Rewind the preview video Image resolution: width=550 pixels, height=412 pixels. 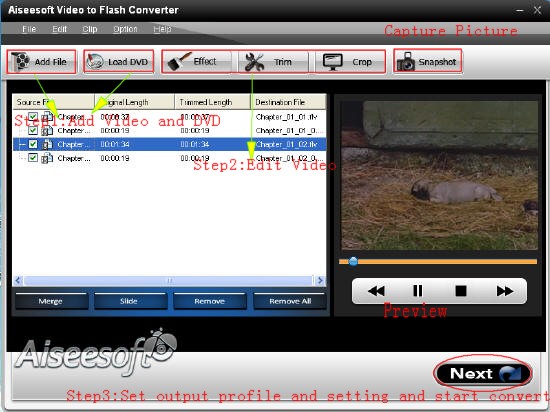click(x=376, y=291)
